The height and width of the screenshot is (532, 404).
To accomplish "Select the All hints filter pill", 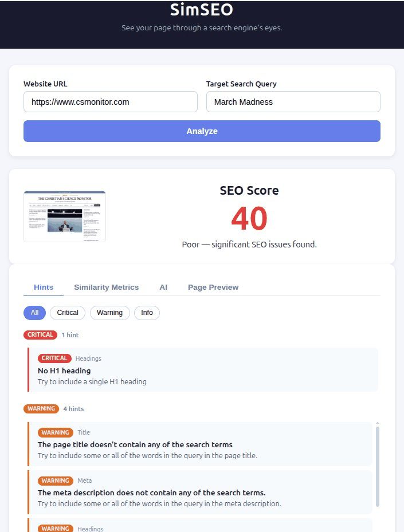I will [x=34, y=313].
